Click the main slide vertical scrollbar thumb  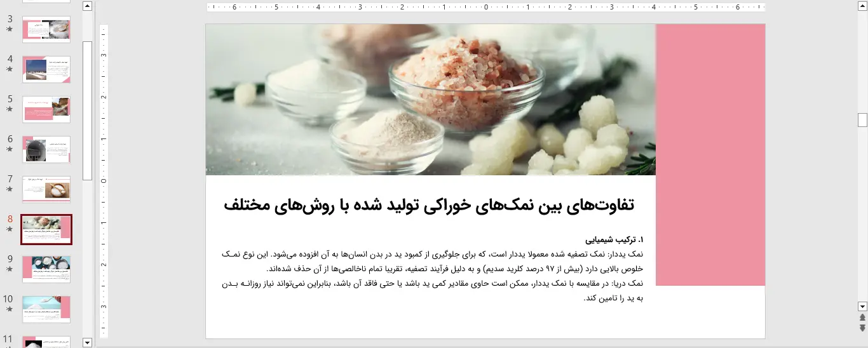(x=862, y=120)
